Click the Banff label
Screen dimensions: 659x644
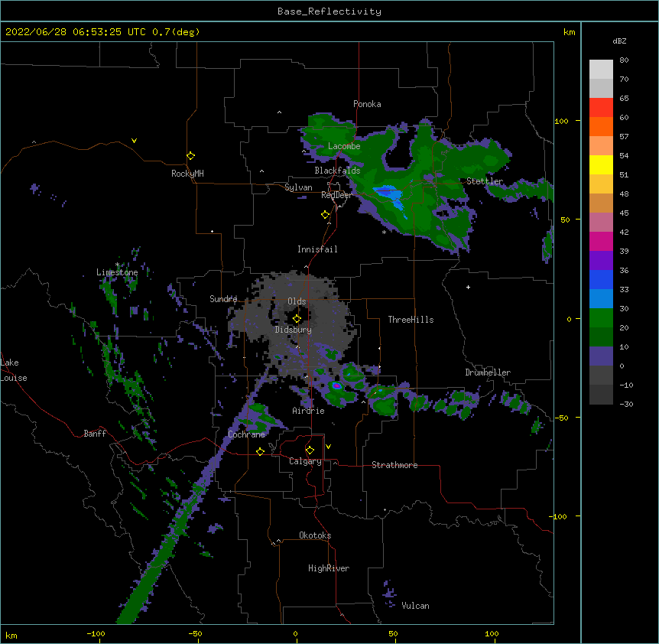pyautogui.click(x=95, y=434)
